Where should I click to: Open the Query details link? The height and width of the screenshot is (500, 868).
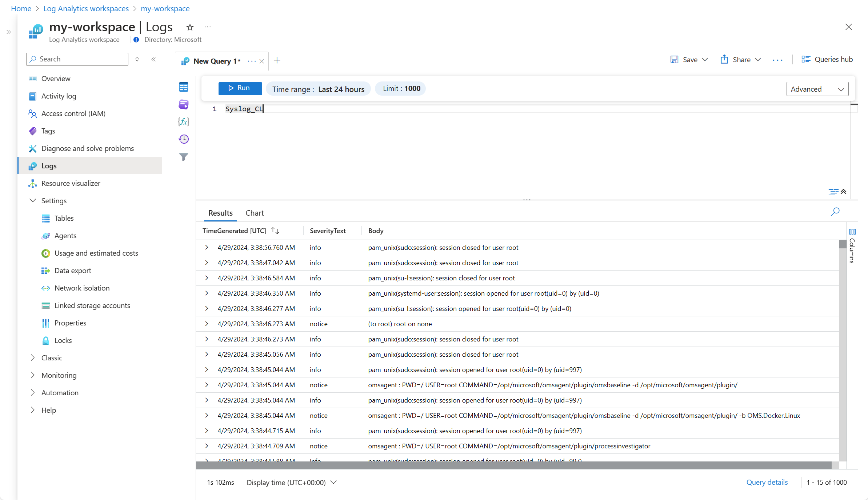(767, 482)
